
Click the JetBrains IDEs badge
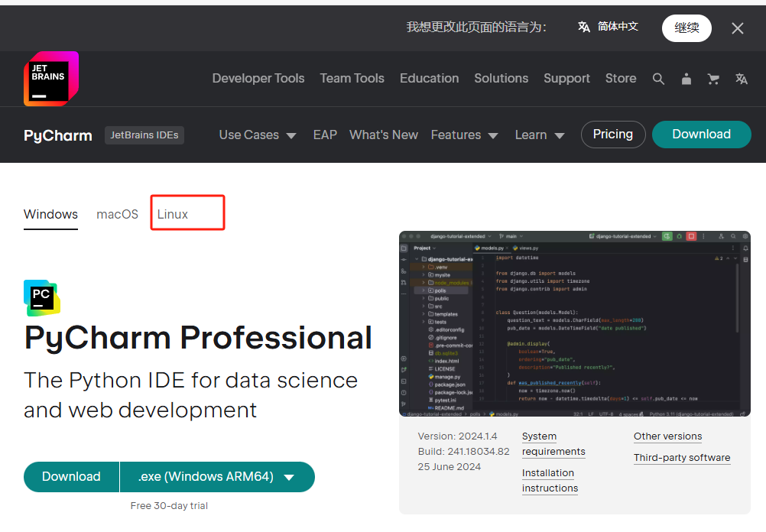click(x=144, y=135)
